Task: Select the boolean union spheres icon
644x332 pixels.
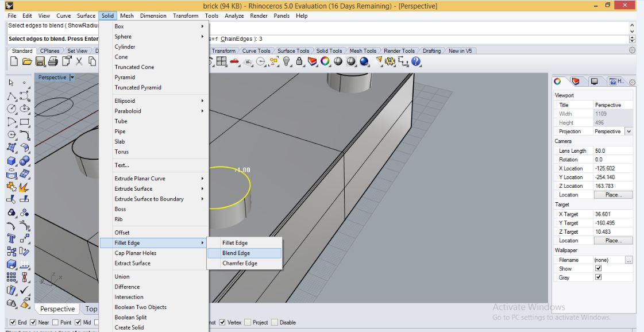Action: tap(25, 161)
